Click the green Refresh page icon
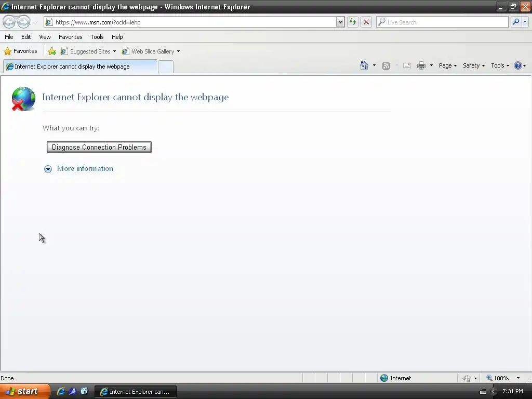532x399 pixels. (353, 22)
